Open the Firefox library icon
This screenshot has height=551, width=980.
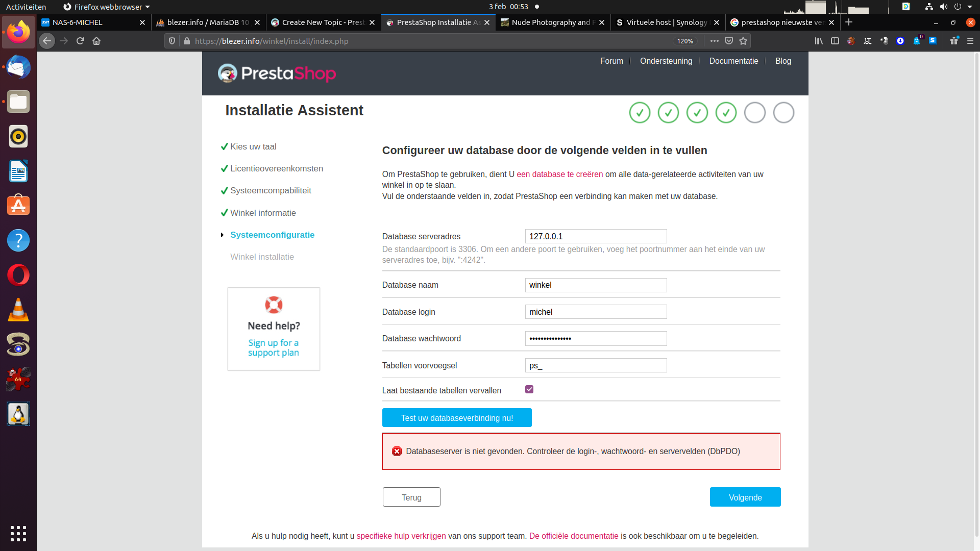coord(819,41)
